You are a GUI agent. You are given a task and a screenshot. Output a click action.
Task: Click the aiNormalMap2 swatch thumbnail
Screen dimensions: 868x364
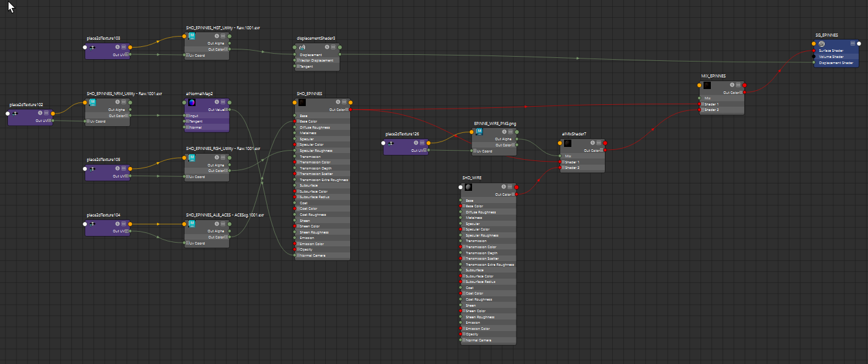(x=192, y=102)
